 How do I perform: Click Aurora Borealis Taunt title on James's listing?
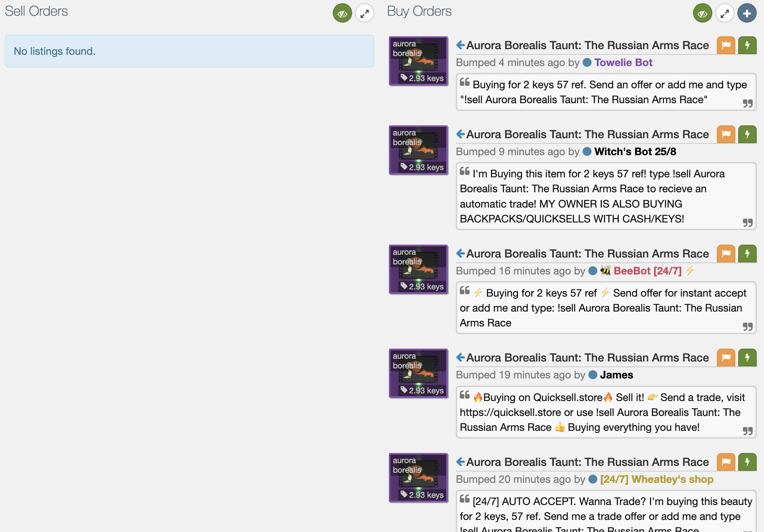click(587, 357)
